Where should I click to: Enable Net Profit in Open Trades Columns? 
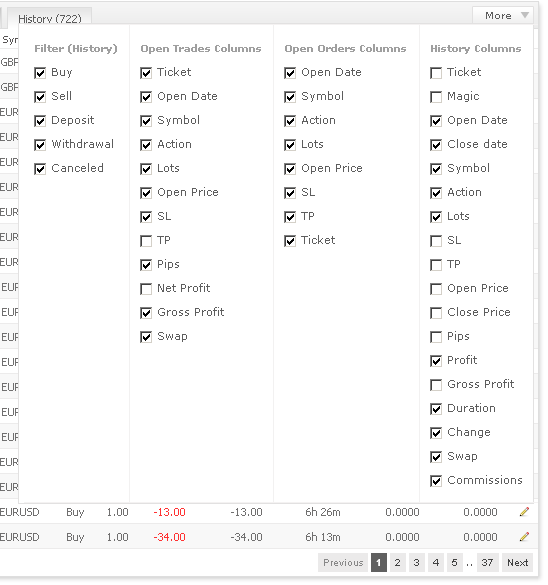(x=146, y=289)
